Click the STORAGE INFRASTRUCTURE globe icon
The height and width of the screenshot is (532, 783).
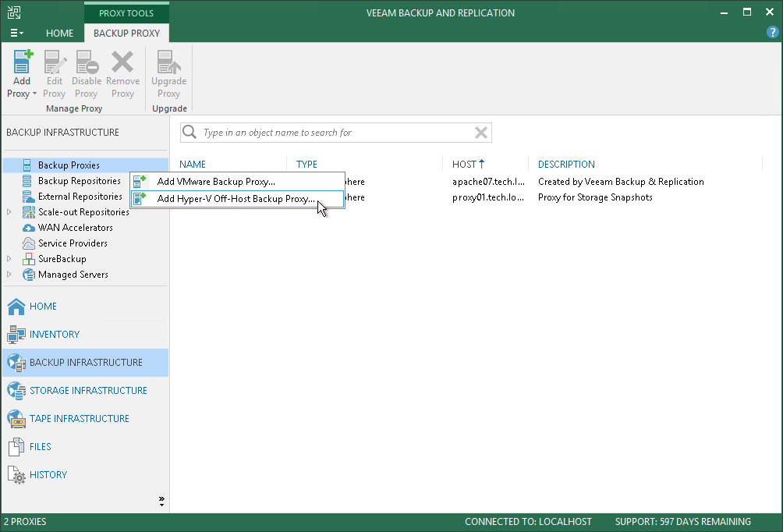16,391
